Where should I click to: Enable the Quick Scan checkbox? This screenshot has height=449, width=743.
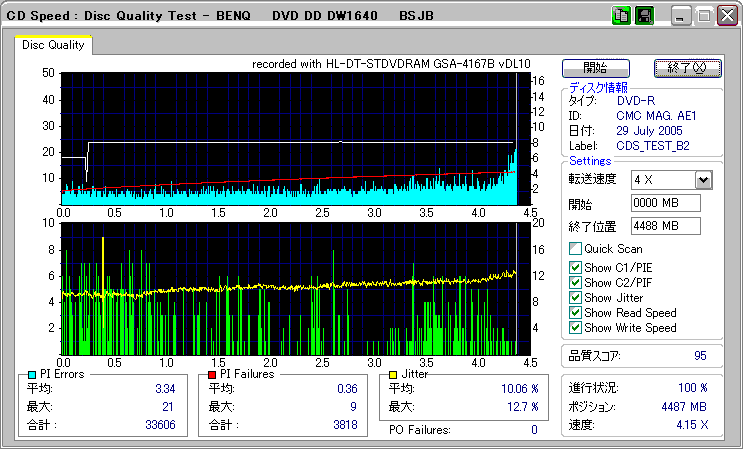pyautogui.click(x=575, y=249)
